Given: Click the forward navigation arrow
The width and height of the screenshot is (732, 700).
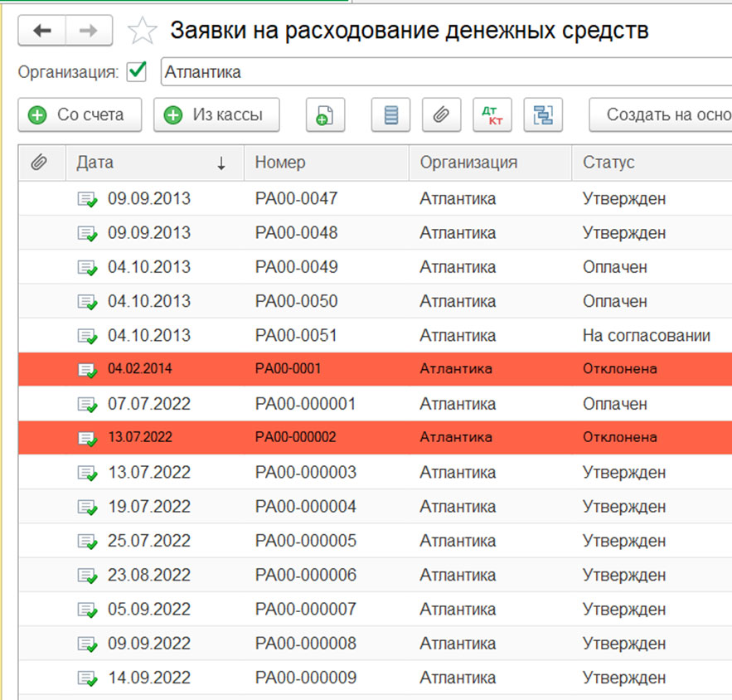Looking at the screenshot, I should coord(89,31).
